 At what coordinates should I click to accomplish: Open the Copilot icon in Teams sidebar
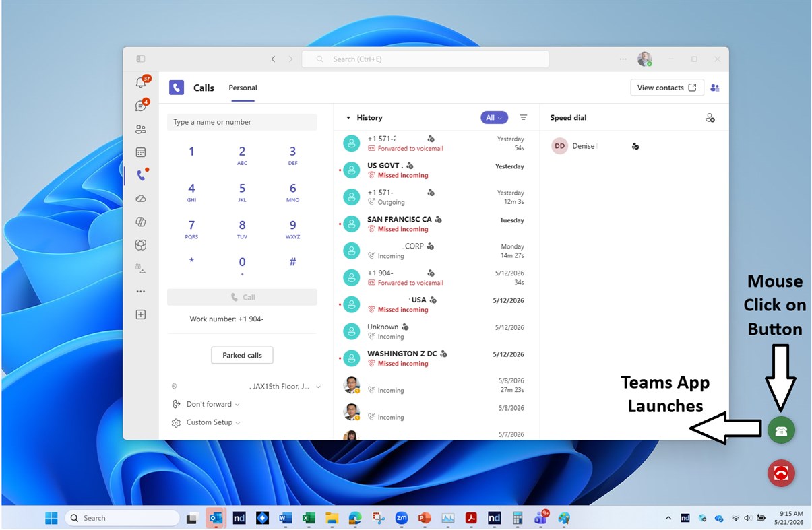click(x=141, y=222)
